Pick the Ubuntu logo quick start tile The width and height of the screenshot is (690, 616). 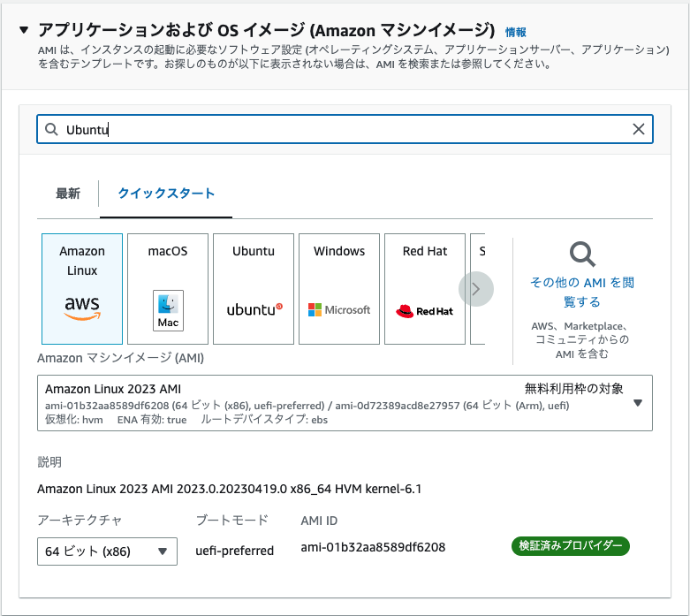coord(254,288)
